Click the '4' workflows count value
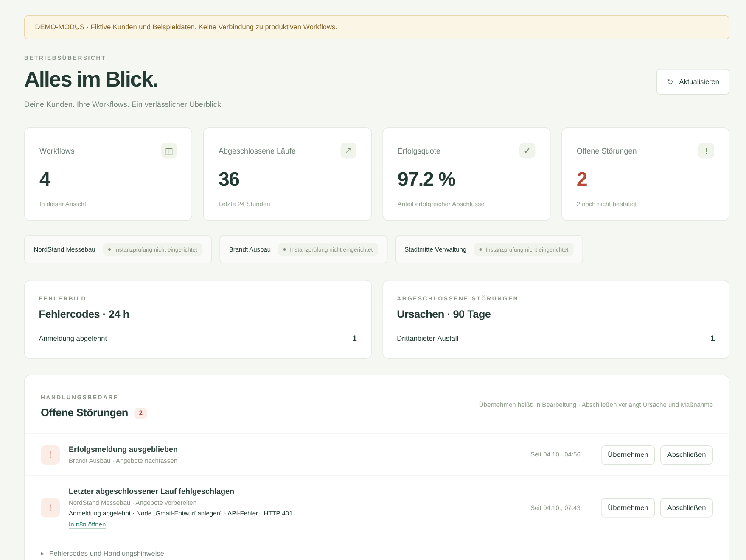Screen dimensions: 746x560 (45, 179)
